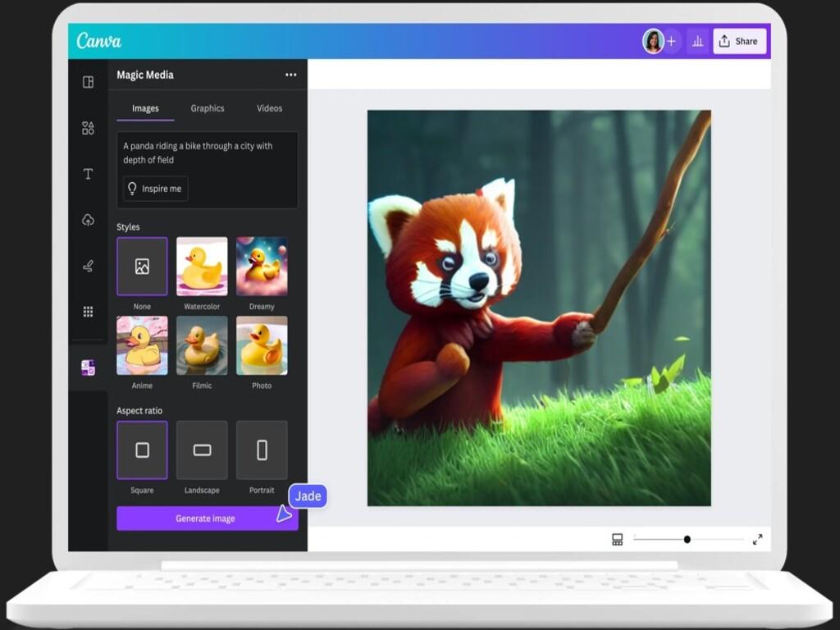Click the fullscreen expand icon
The height and width of the screenshot is (630, 840).
point(757,539)
